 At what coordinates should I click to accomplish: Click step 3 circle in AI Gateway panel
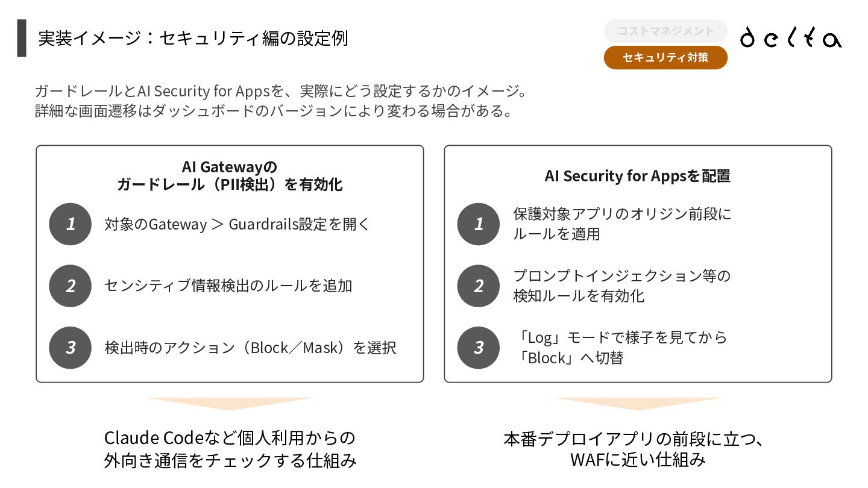click(x=71, y=348)
